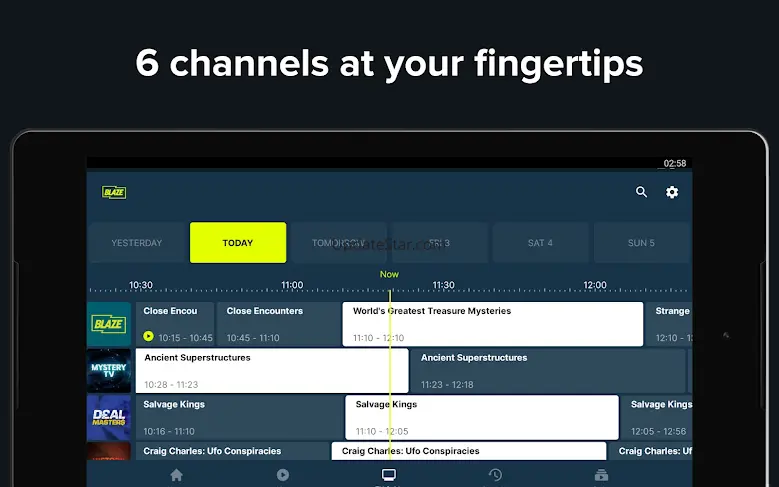This screenshot has width=779, height=487.
Task: Click the 02:58 status bar clock
Action: pos(675,163)
